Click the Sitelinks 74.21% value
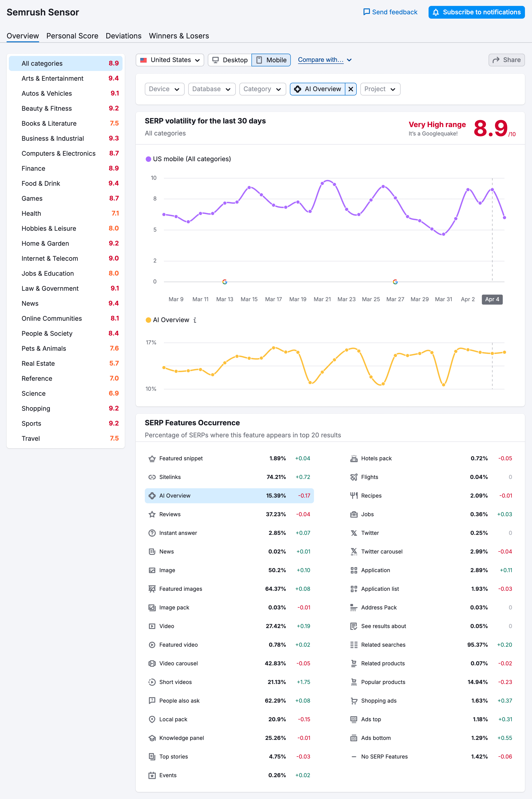532x799 pixels. point(276,477)
